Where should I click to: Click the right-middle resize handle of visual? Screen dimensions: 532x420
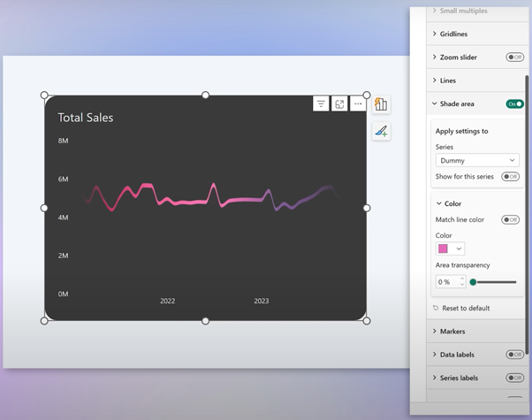coord(367,208)
